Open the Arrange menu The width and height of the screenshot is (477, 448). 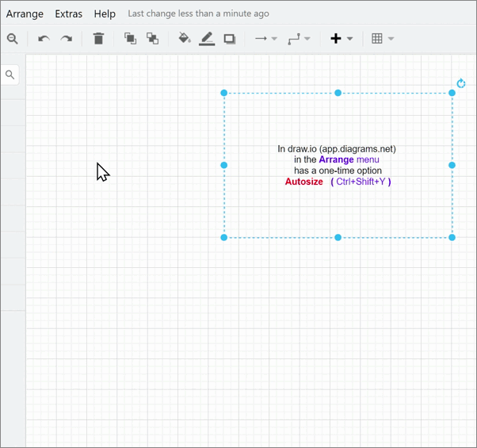[x=25, y=14]
